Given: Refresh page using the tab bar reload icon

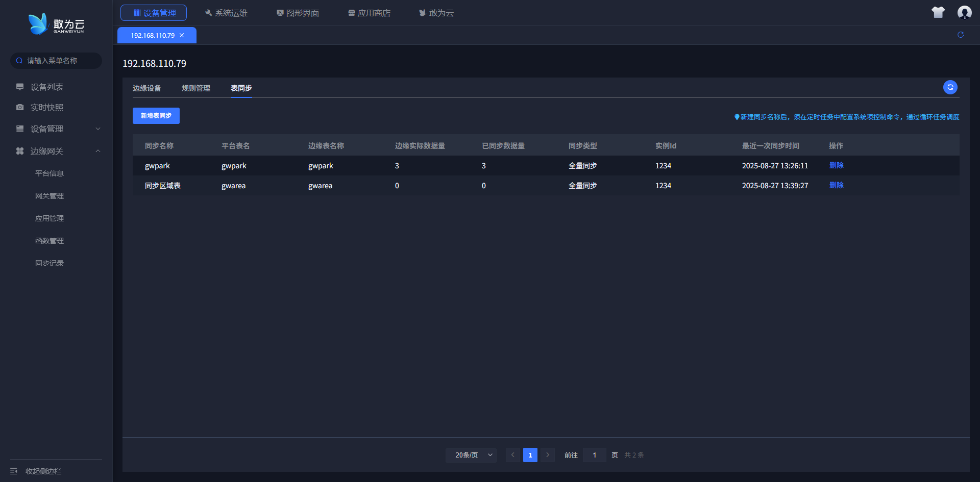Looking at the screenshot, I should coord(960,35).
